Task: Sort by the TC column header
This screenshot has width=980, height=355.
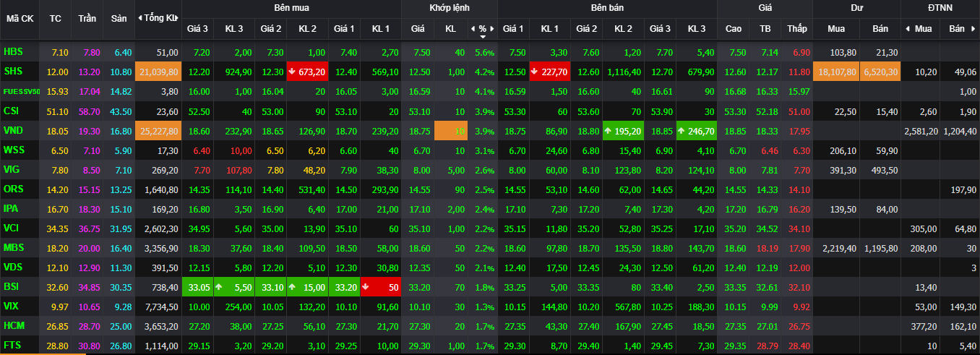Action: point(56,18)
